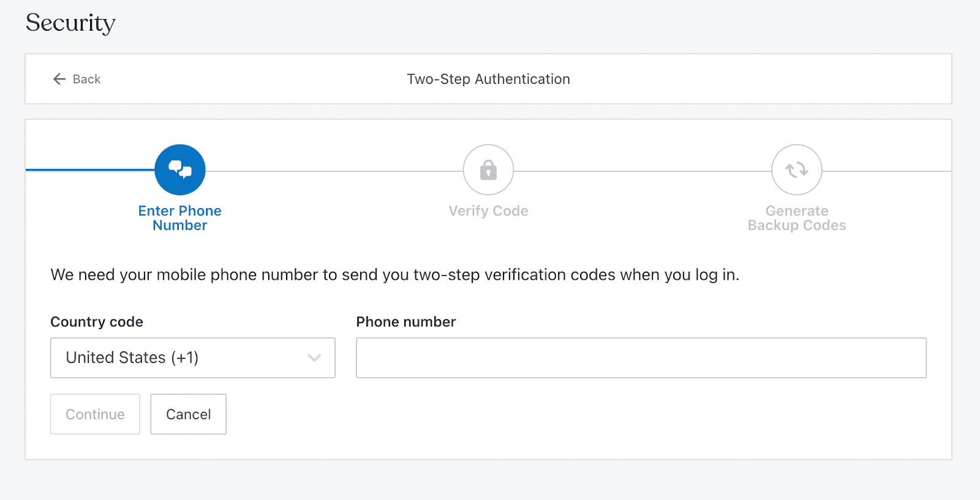Click the Back link text

pos(86,79)
